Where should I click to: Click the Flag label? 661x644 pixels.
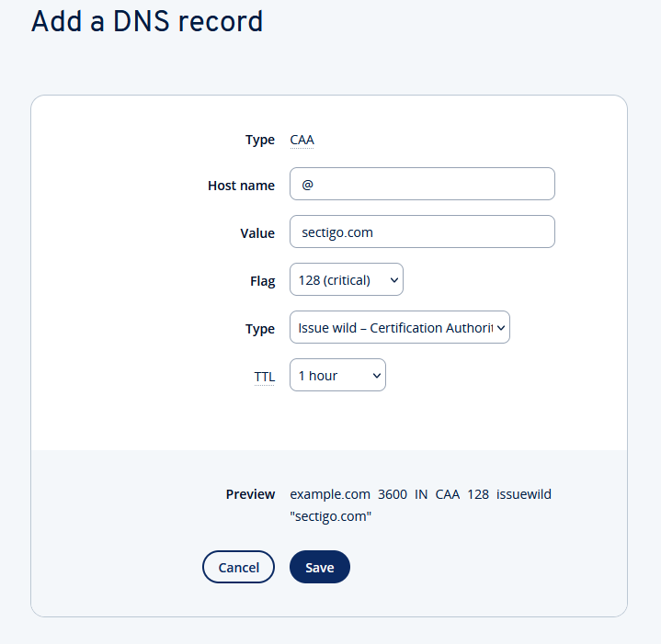[x=262, y=281]
